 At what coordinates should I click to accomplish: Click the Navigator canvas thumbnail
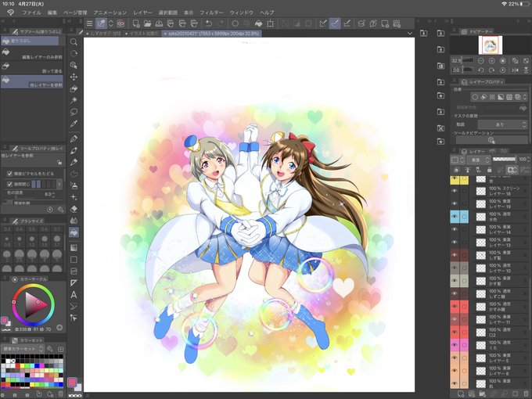tap(491, 45)
